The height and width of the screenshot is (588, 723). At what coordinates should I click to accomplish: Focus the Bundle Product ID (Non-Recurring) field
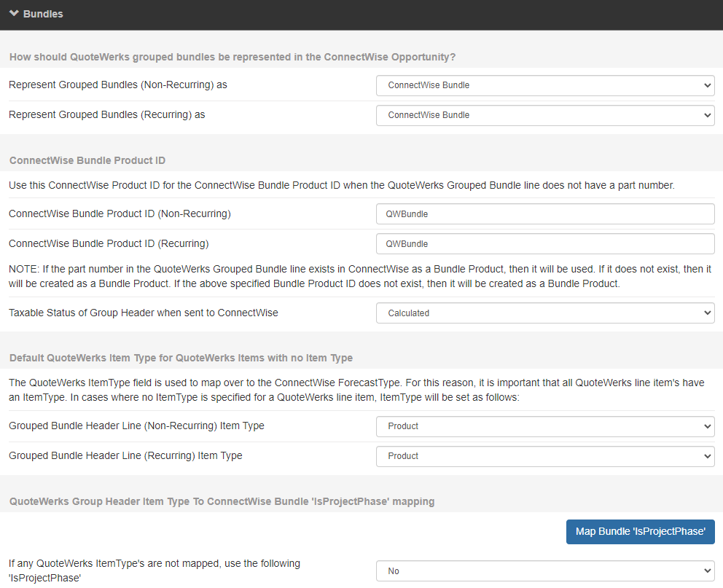point(544,214)
